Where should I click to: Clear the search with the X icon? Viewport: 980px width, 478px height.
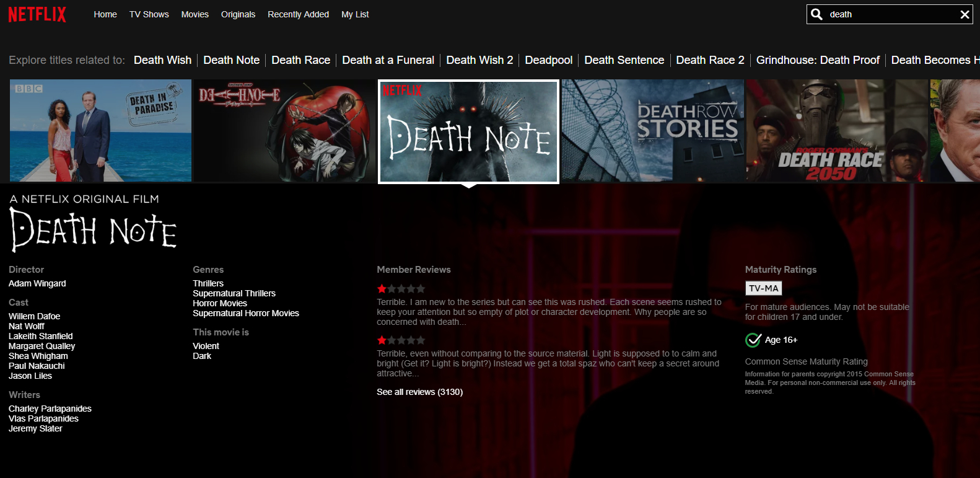(x=965, y=14)
